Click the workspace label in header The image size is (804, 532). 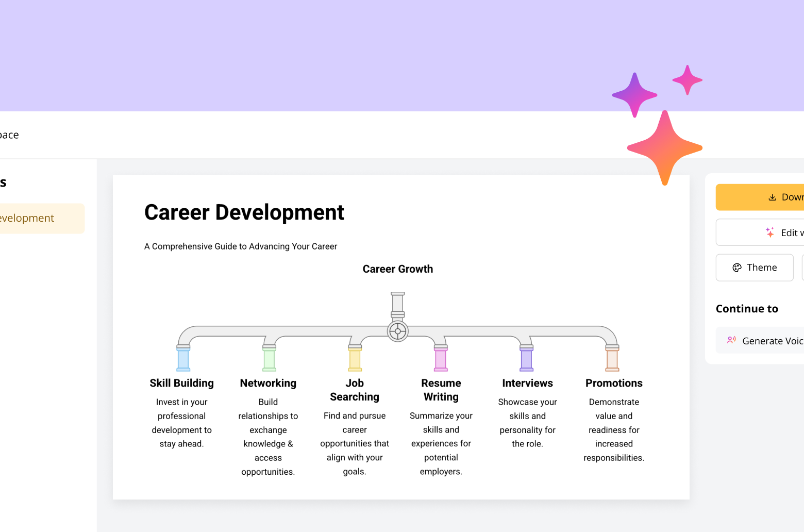[9, 135]
